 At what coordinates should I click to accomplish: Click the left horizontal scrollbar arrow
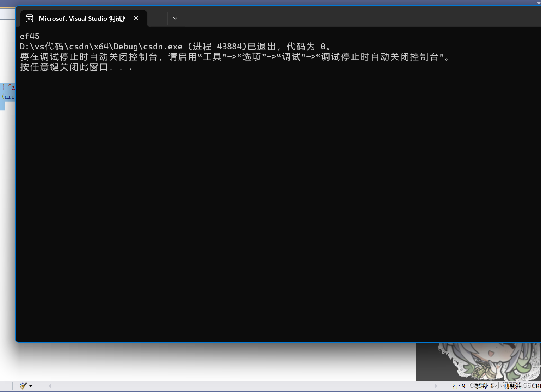[50, 386]
